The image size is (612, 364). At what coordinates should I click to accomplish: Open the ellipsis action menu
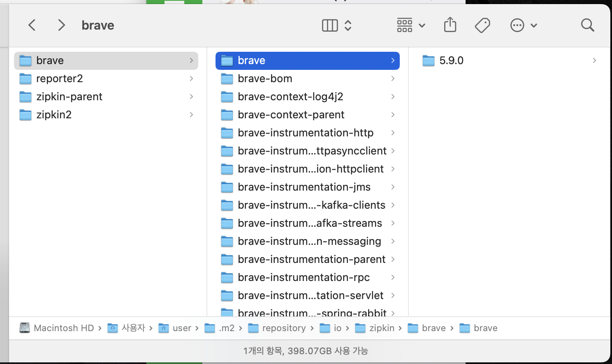point(524,25)
